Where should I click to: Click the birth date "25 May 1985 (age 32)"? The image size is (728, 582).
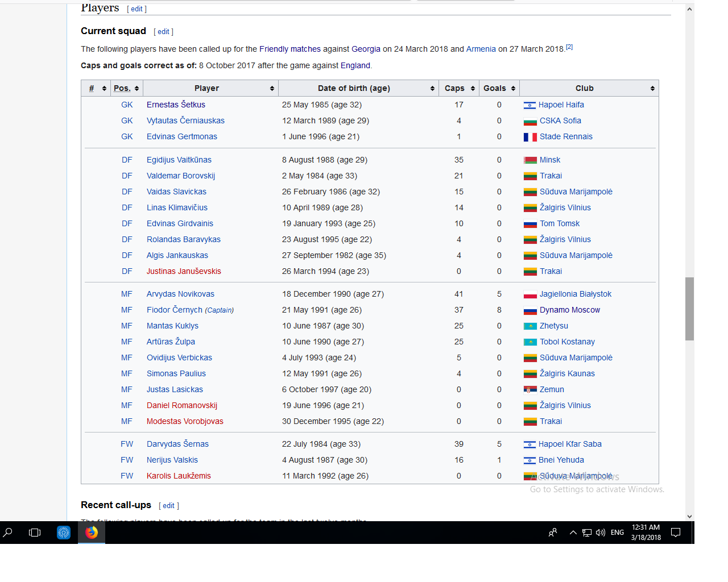click(322, 105)
